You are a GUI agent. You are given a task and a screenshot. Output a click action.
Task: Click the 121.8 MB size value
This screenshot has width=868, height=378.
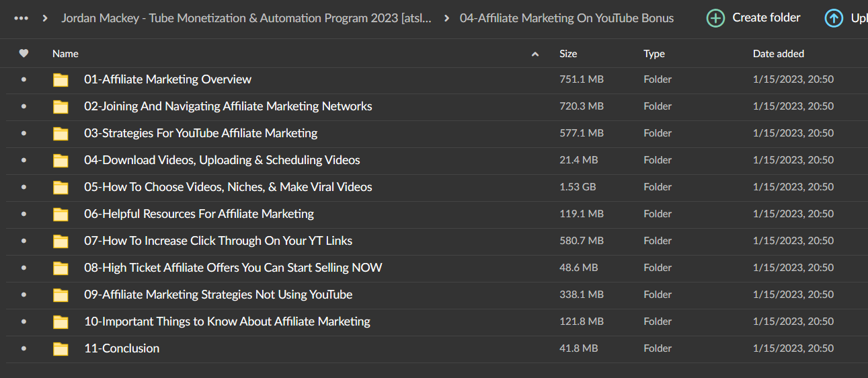point(582,322)
